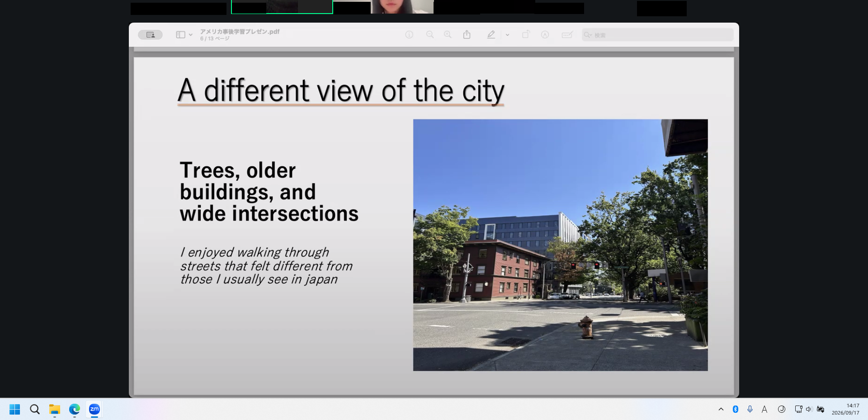Launch Microsoft Edge from taskbar

[x=75, y=409]
